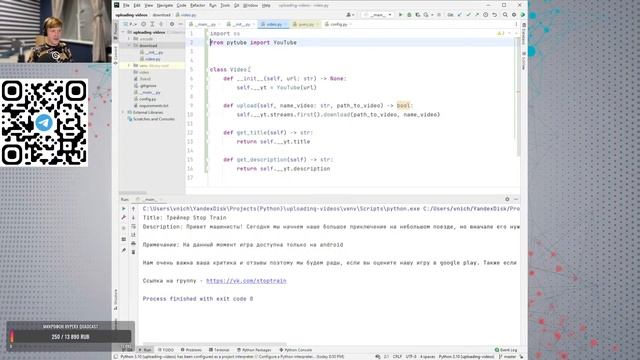Click the Git commit checkmark icon
Screen dimensions: 640x360
(x=468, y=15)
